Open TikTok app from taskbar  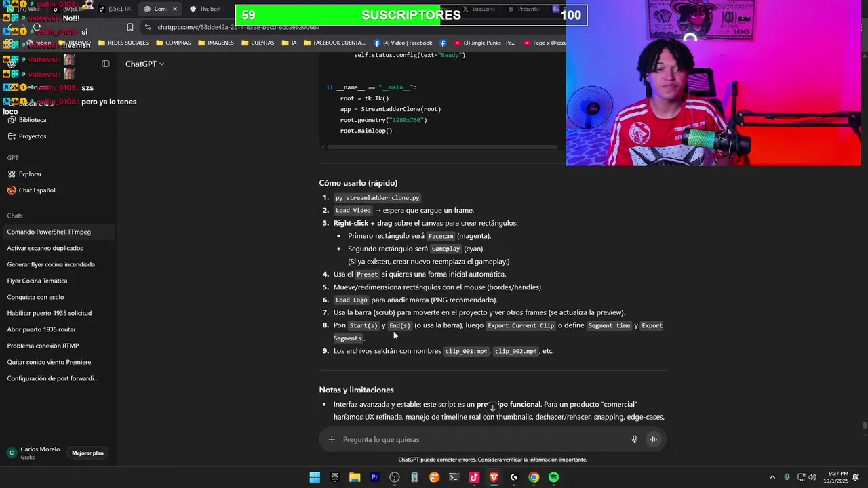click(x=474, y=477)
